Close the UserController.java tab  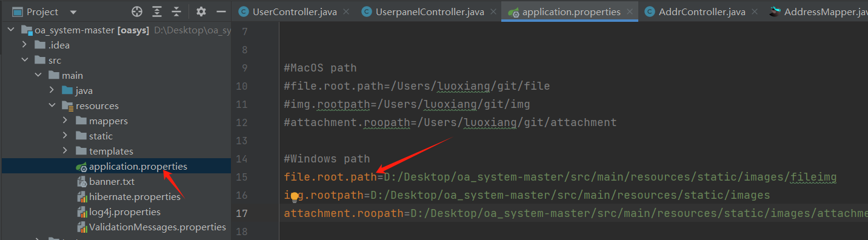pos(346,12)
